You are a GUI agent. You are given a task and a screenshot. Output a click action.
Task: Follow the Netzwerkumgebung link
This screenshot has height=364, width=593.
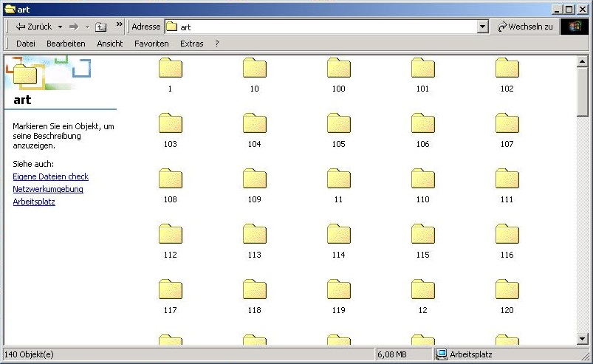(48, 189)
